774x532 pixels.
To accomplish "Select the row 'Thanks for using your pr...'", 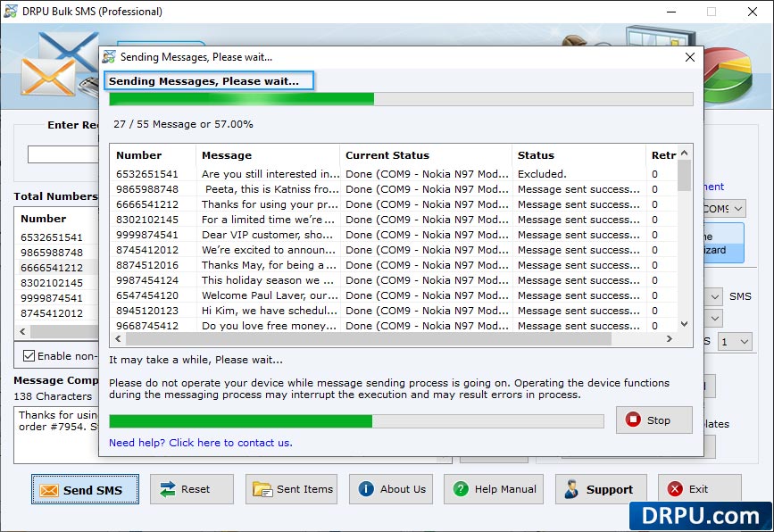I will tap(395, 204).
